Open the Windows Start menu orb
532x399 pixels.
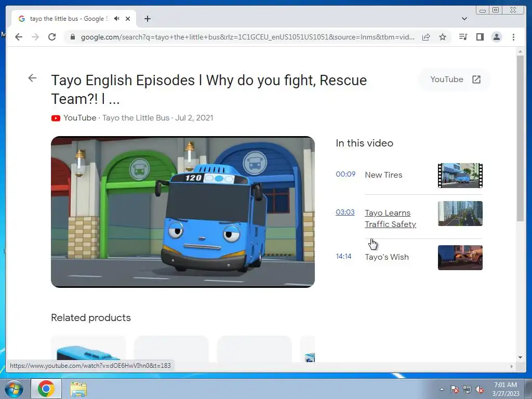pyautogui.click(x=14, y=389)
